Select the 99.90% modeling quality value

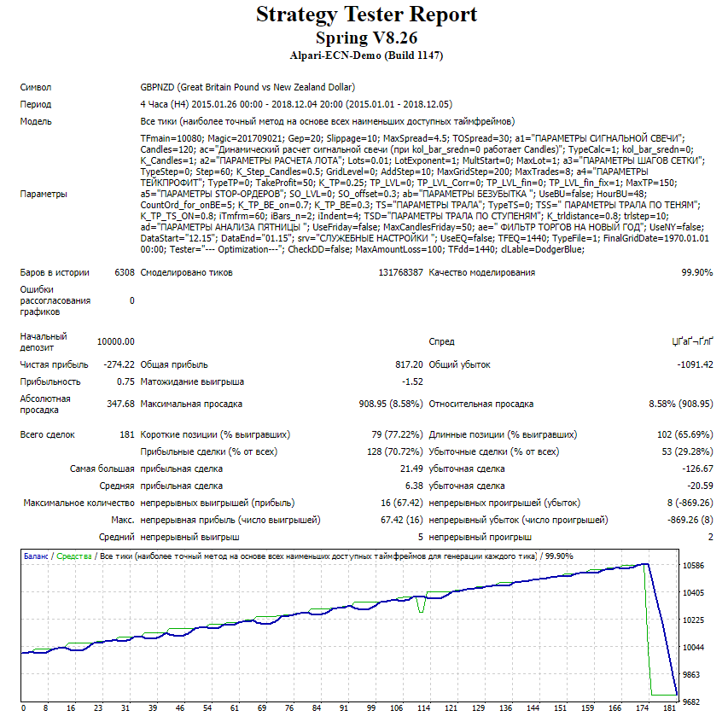click(697, 272)
